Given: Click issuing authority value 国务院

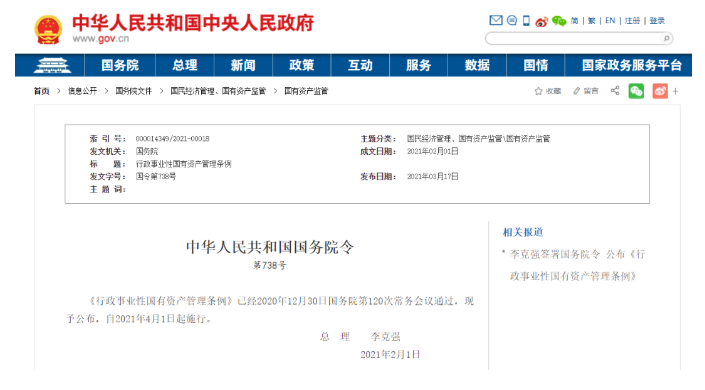Looking at the screenshot, I should pyautogui.click(x=147, y=152).
